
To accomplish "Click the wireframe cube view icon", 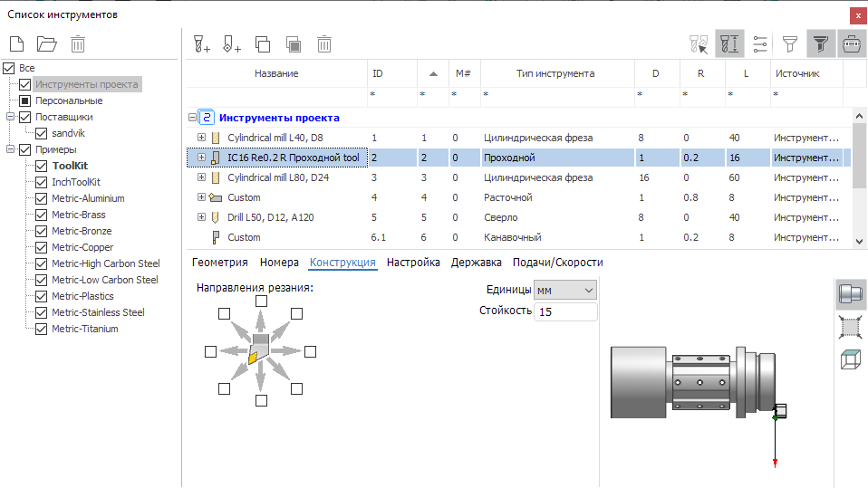I will pos(850,359).
